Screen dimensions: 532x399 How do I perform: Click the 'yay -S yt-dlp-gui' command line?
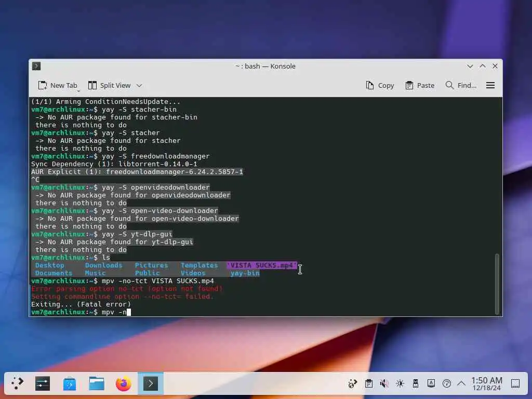102,234
